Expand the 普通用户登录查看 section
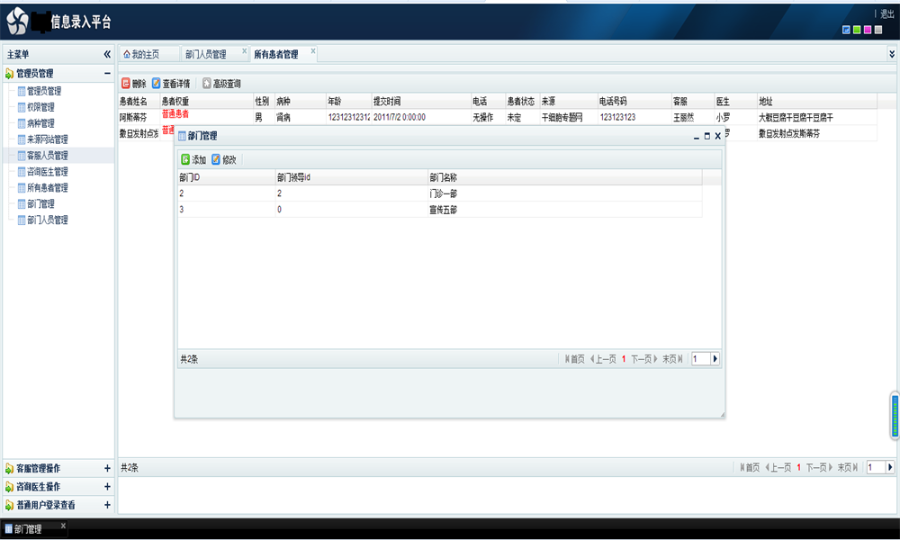 pos(107,505)
